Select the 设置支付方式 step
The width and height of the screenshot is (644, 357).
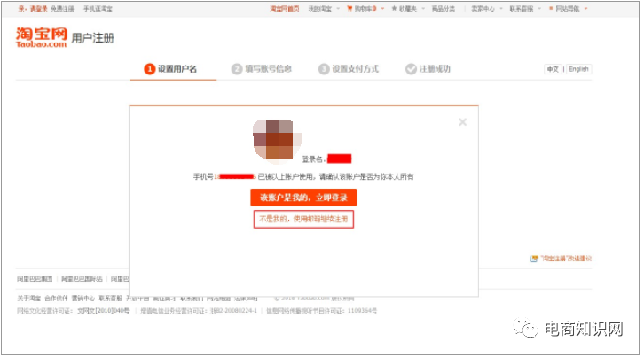click(x=349, y=69)
